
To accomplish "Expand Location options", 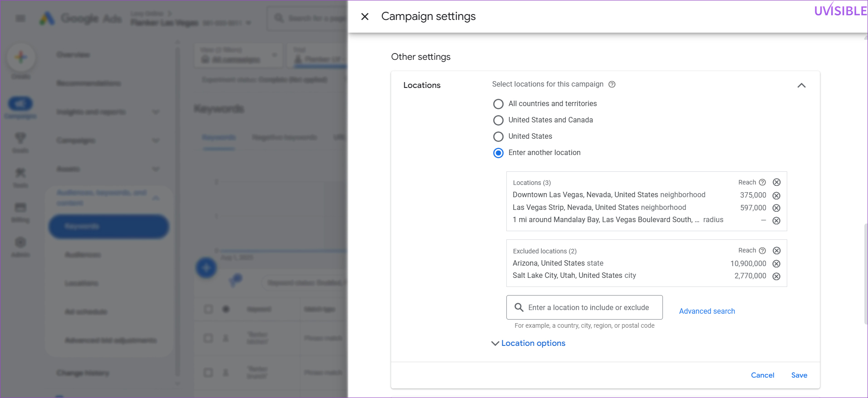I will click(x=529, y=343).
